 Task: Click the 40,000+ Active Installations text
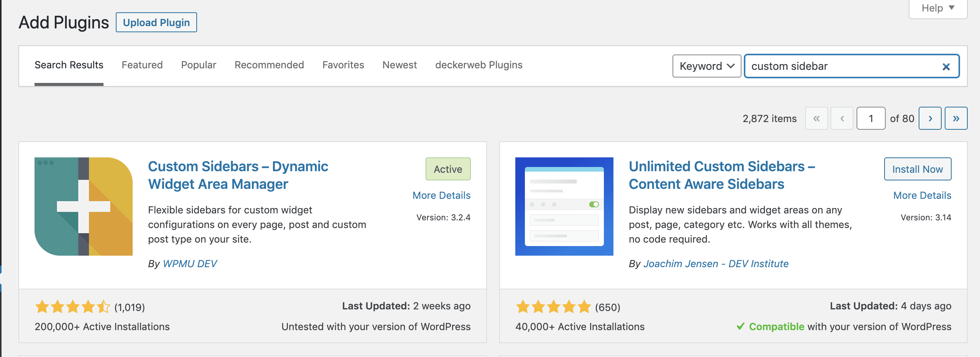580,327
